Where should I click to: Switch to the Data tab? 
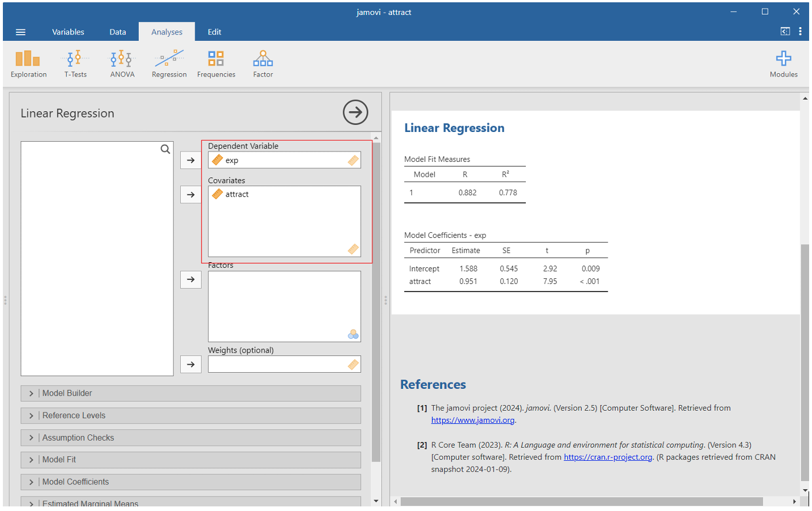click(x=117, y=32)
